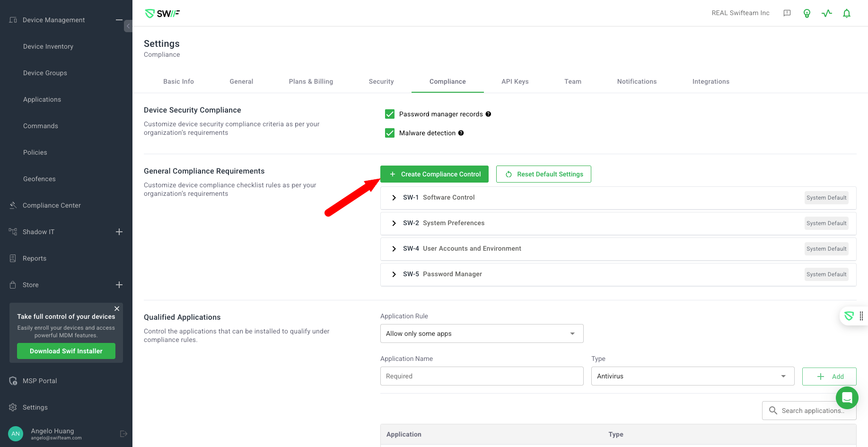
Task: Switch to the Security tab
Action: tap(381, 81)
